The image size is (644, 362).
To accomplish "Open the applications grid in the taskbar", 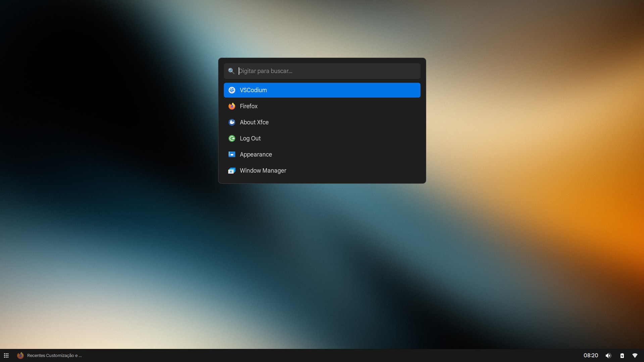I will tap(6, 355).
